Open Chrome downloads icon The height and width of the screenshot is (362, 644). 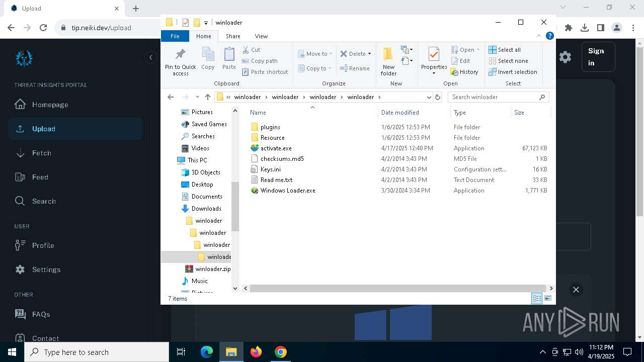coord(585,28)
